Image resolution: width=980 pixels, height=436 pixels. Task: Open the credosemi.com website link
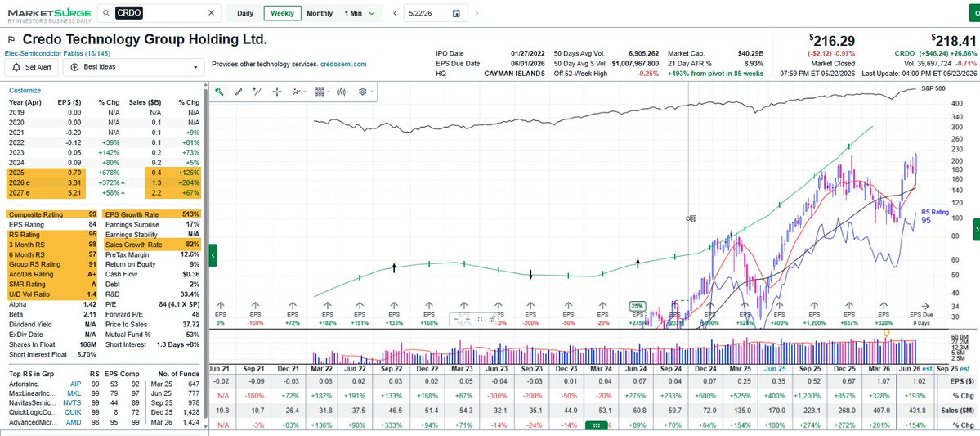pos(342,64)
